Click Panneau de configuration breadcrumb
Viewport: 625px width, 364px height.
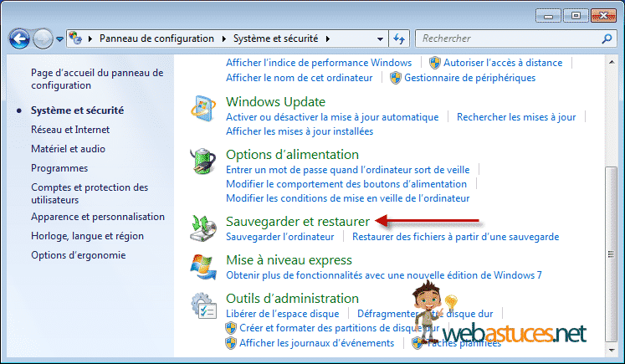pos(156,38)
